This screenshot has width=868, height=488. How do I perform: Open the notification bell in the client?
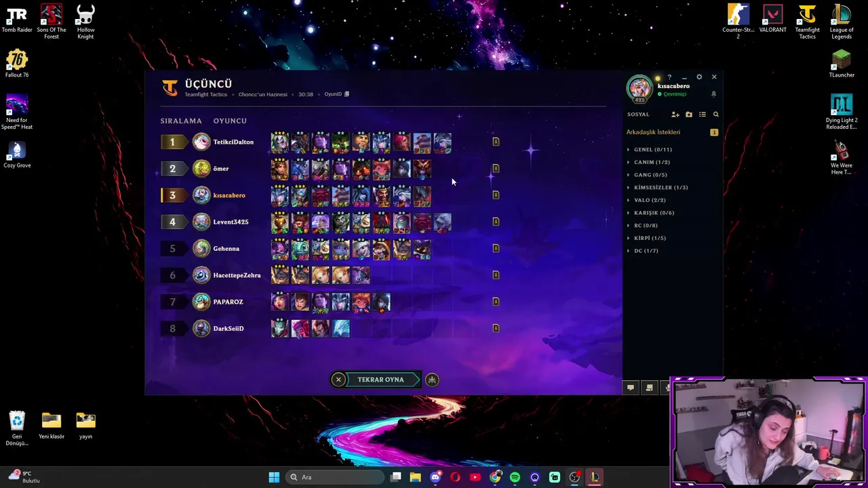713,94
